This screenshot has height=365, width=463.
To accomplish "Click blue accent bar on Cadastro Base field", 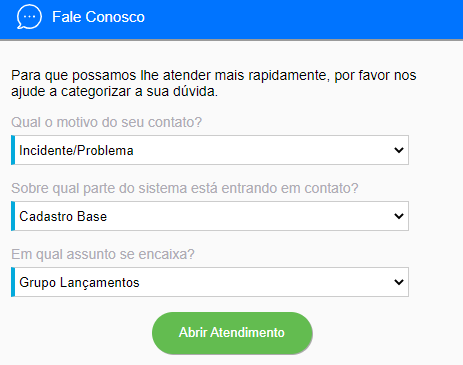I will pos(13,216).
